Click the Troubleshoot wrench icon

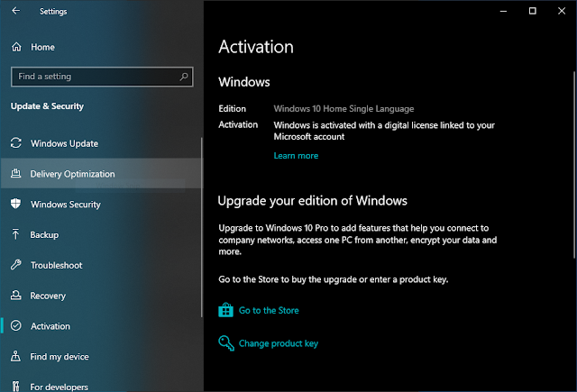[x=16, y=264]
